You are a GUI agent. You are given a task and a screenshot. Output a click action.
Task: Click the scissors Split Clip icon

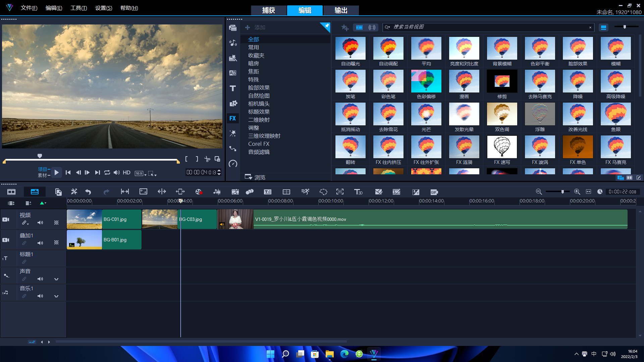point(207,159)
